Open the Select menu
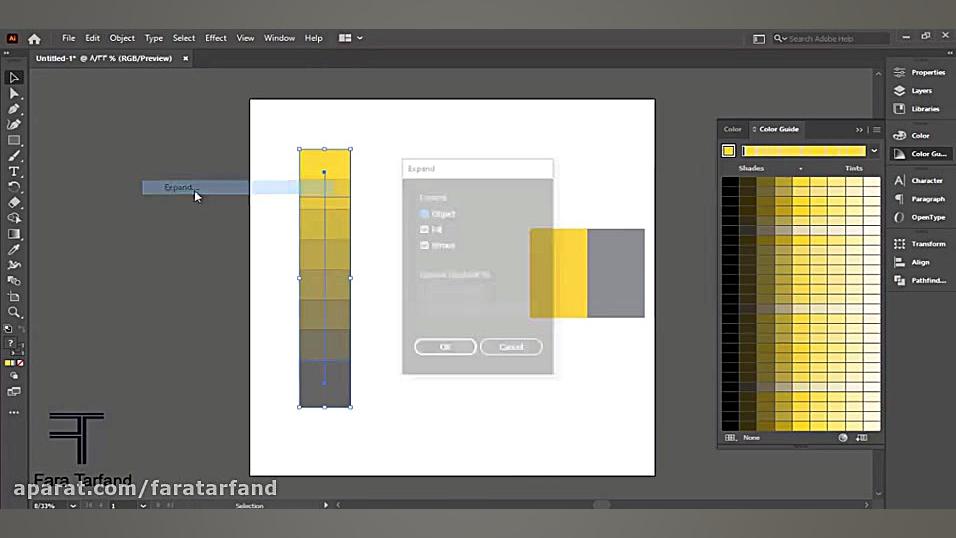 (184, 38)
